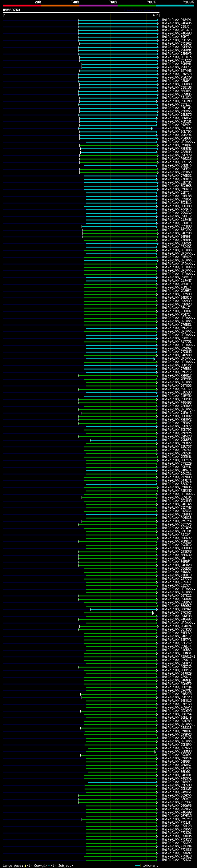The height and width of the screenshot is (868, 197).
Task: Select hit label UniRef100_A9PE68
Action: (176, 47)
